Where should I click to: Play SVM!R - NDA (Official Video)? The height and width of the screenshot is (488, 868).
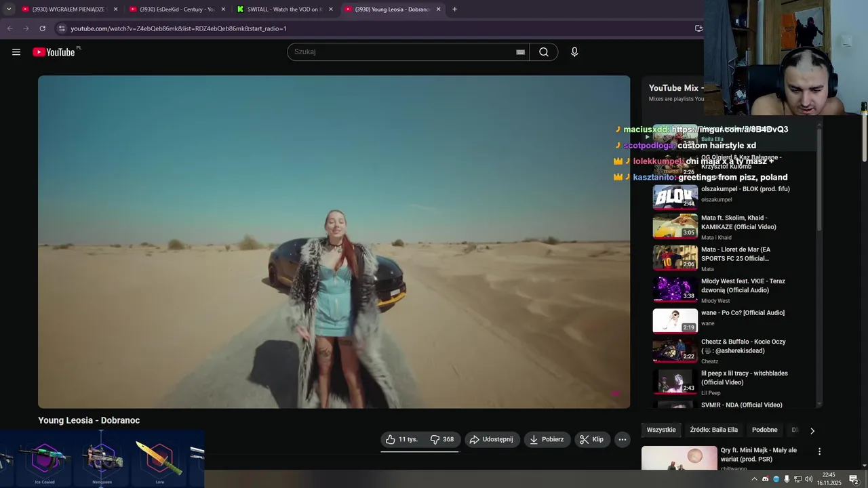pos(742,405)
